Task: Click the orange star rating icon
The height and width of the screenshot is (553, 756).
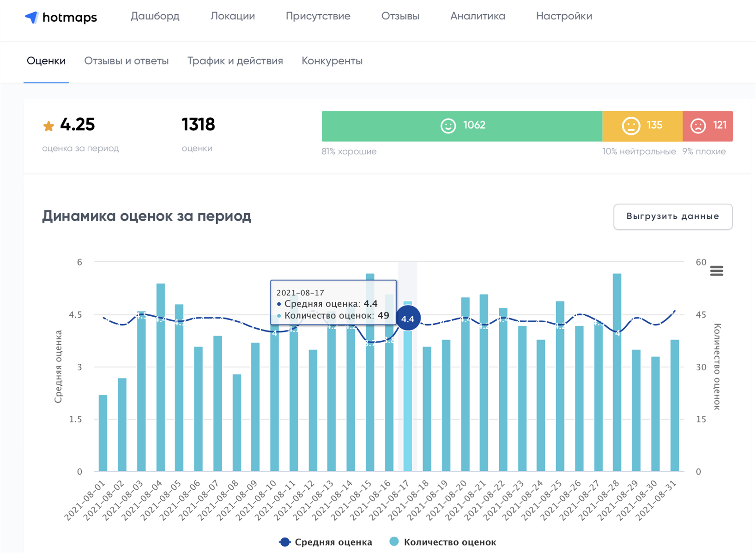Action: (x=48, y=125)
